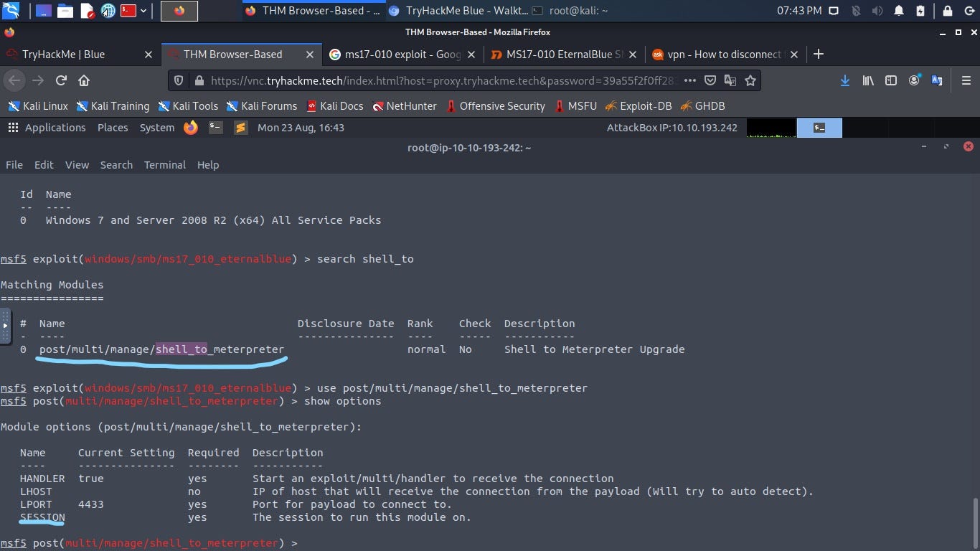Open the notifications bell icon
The width and height of the screenshot is (980, 551).
click(899, 11)
